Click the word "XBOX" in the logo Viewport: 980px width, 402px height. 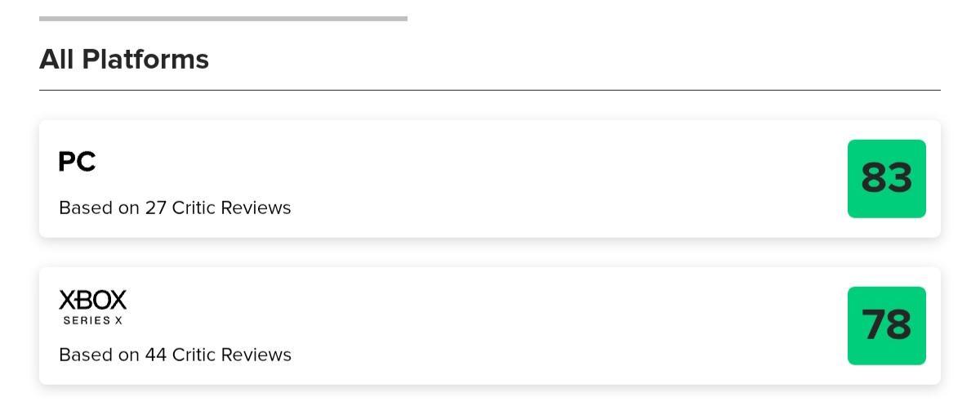[92, 300]
